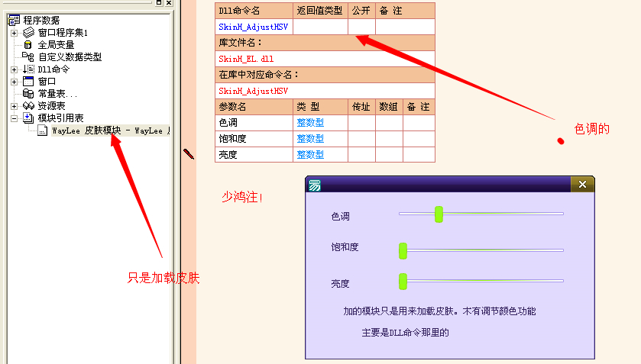The image size is (641, 364).
Task: Expand the 资源表 node
Action: [x=15, y=106]
